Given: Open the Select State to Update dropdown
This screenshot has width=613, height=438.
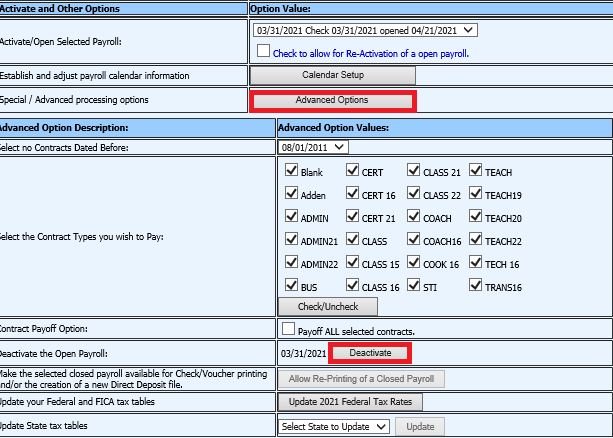Looking at the screenshot, I should (334, 427).
